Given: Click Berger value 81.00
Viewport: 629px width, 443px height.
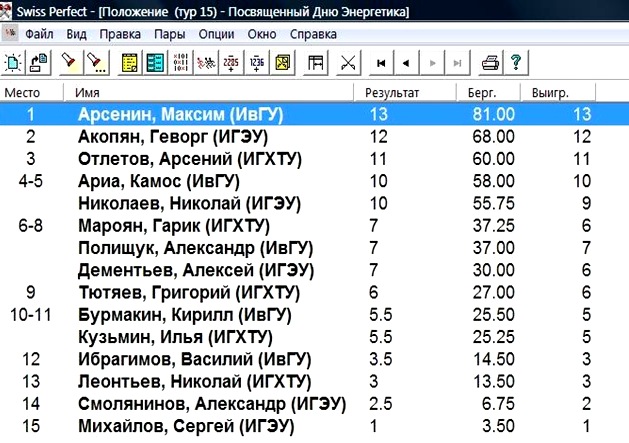Looking at the screenshot, I should tap(493, 114).
